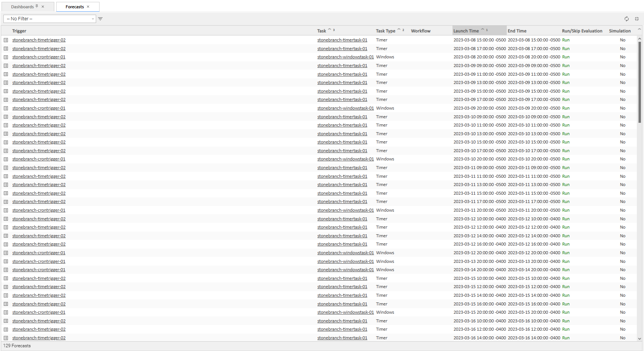This screenshot has height=351, width=644.
Task: Click the vertical scrollbar down arrow
Action: tap(639, 339)
